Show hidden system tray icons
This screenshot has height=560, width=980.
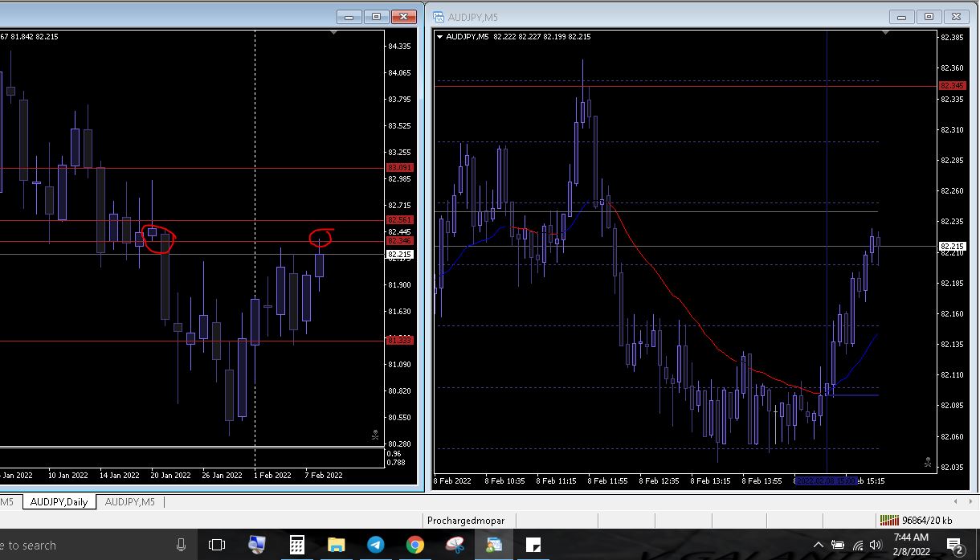[x=819, y=545]
